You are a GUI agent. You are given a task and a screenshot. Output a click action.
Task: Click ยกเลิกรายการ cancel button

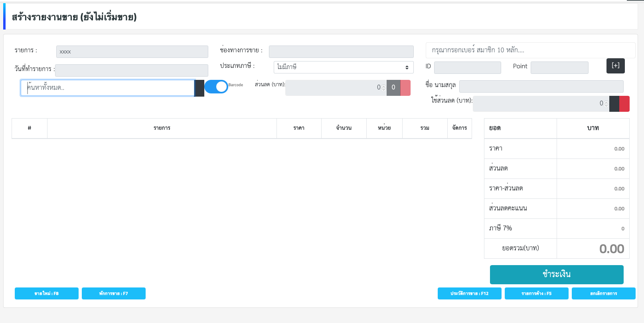click(x=603, y=293)
